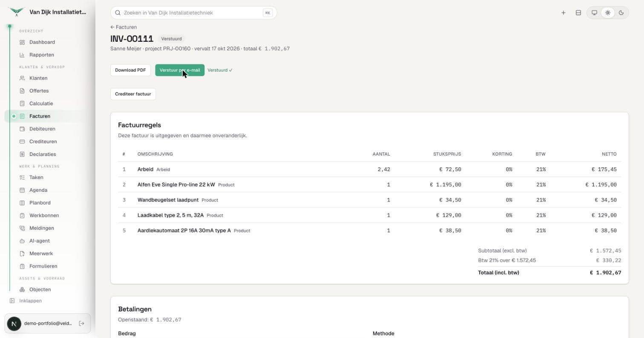644x338 pixels.
Task: Open Crediteuren card icon in sidebar
Action: (x=22, y=142)
